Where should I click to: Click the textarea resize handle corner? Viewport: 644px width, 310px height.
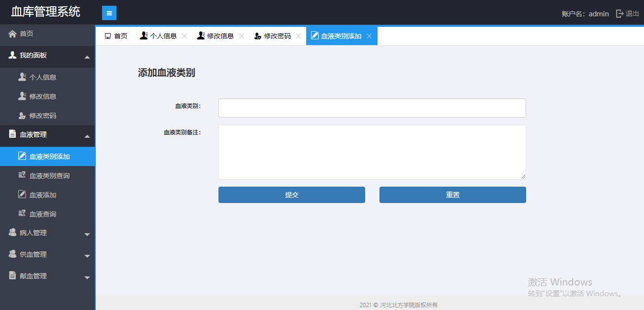(523, 177)
